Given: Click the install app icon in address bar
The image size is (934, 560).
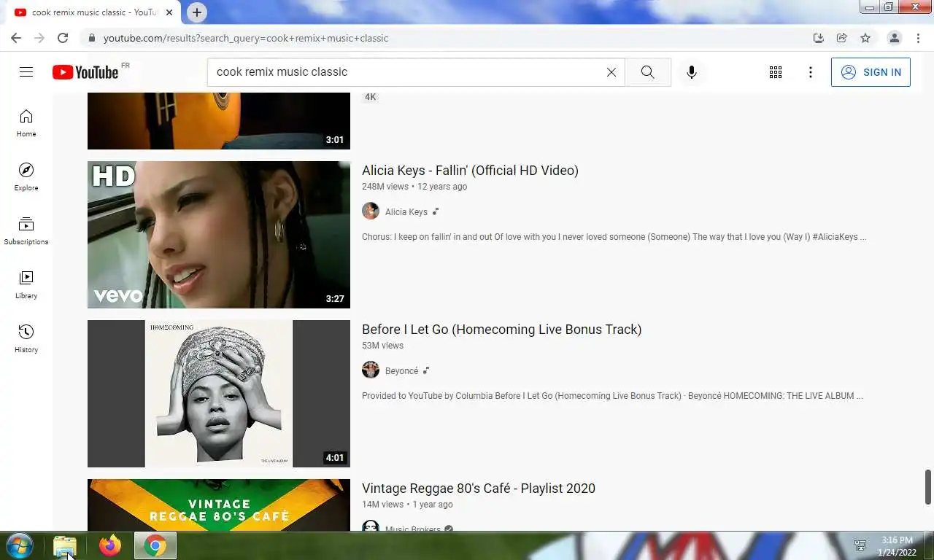Looking at the screenshot, I should [x=819, y=38].
